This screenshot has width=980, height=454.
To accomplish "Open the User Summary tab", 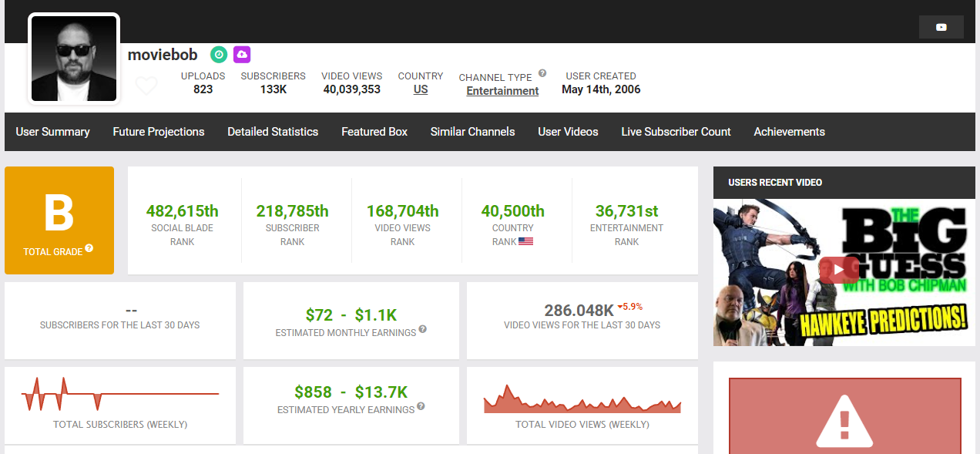I will click(x=52, y=132).
